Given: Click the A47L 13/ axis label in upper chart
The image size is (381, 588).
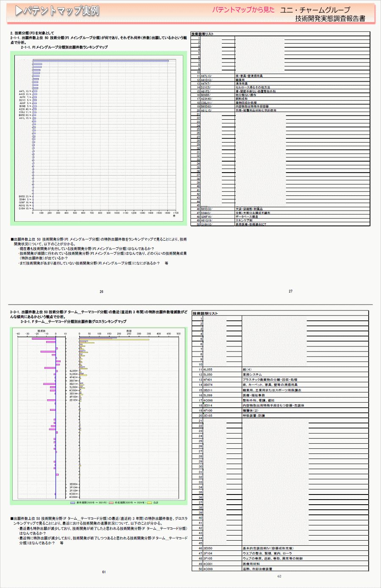Looking at the screenshot, I should pos(25,91).
